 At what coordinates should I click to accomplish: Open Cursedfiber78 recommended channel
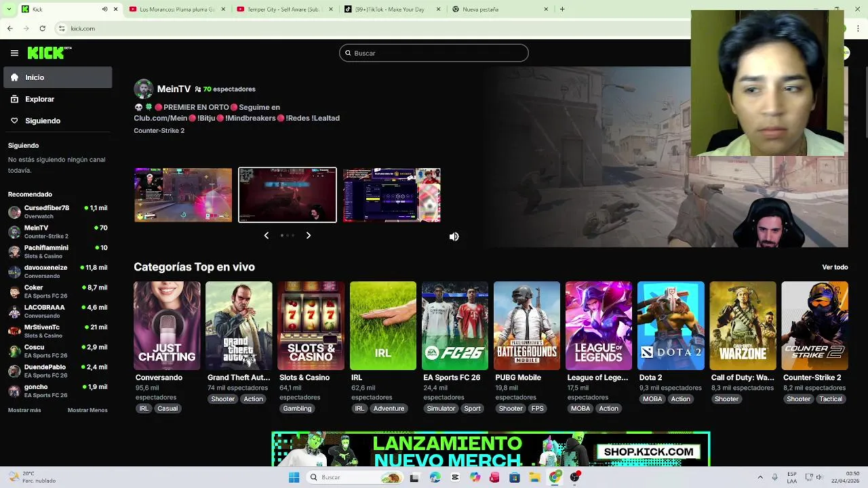click(x=58, y=212)
